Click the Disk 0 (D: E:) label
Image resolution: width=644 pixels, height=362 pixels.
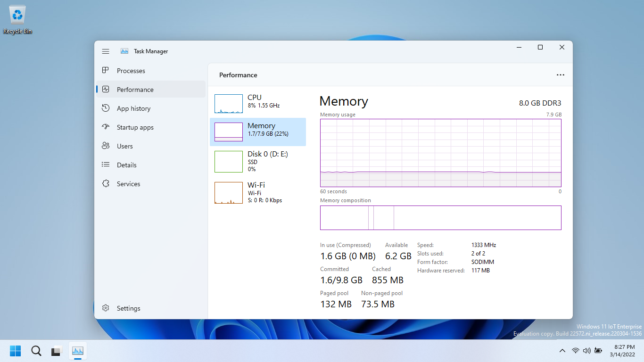(268, 154)
